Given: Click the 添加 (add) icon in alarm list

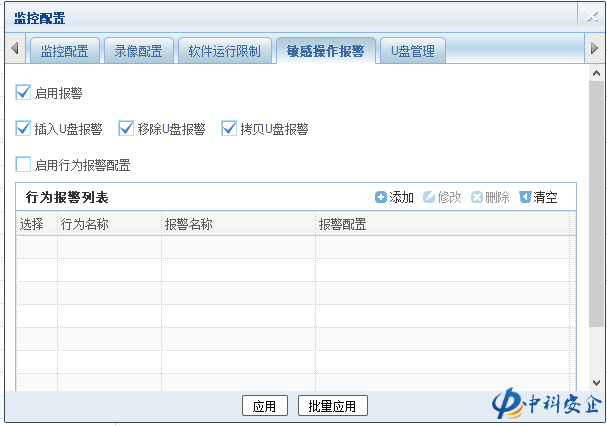Looking at the screenshot, I should point(381,197).
